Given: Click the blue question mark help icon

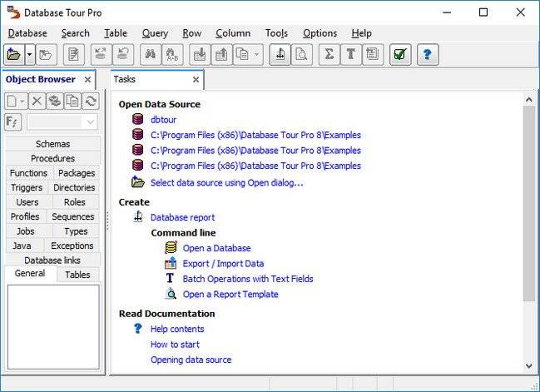Looking at the screenshot, I should click(428, 55).
